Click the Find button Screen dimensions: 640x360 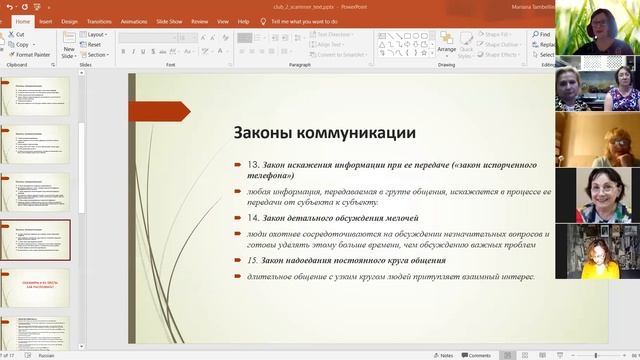tap(541, 34)
